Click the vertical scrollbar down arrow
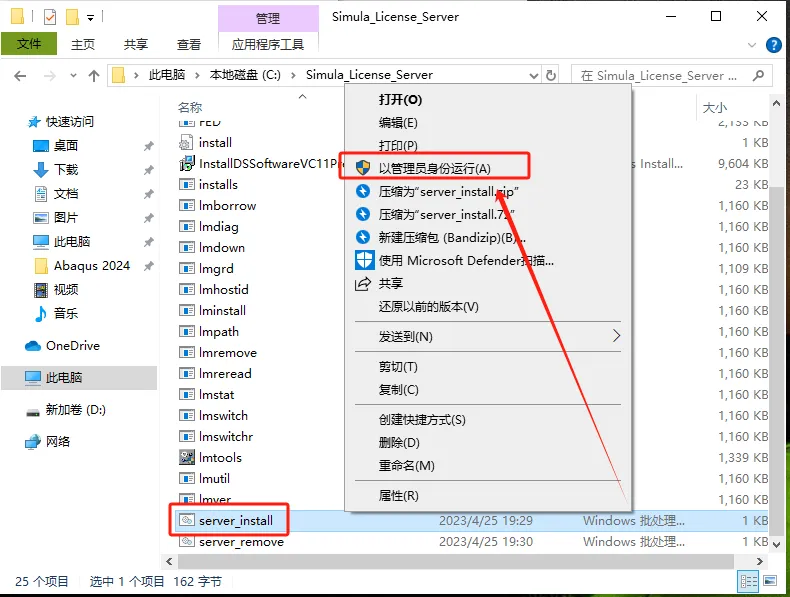790x597 pixels. tap(776, 544)
